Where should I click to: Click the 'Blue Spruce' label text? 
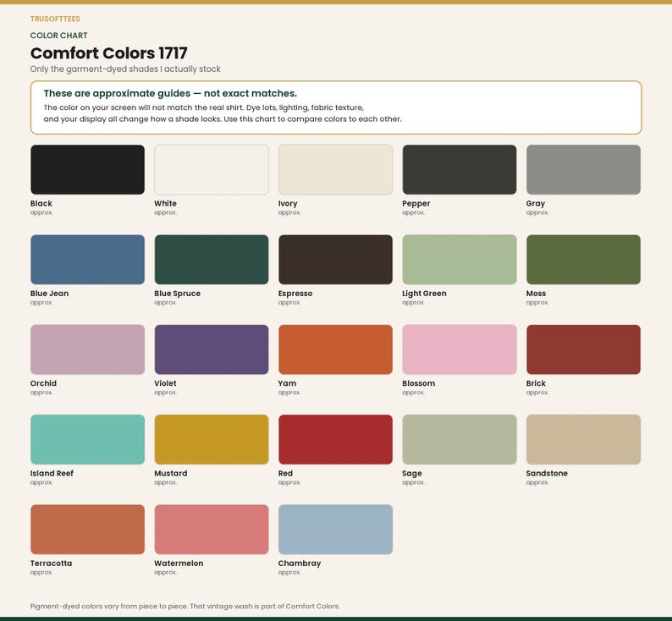pos(178,294)
